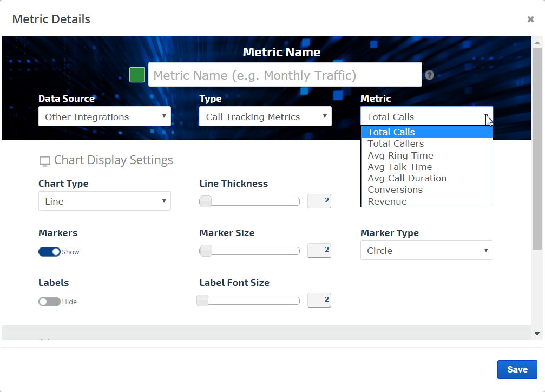The width and height of the screenshot is (545, 392).
Task: Click the Line Thickness slider handle
Action: click(x=206, y=201)
